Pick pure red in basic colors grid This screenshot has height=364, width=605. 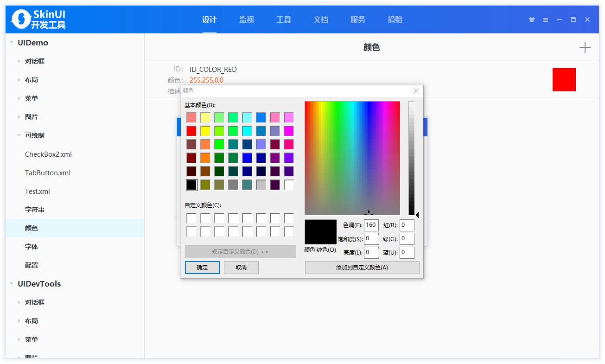[x=191, y=131]
